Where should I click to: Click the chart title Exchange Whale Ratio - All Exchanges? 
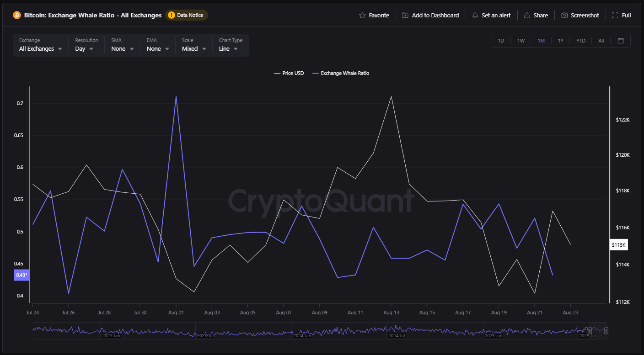tap(93, 15)
